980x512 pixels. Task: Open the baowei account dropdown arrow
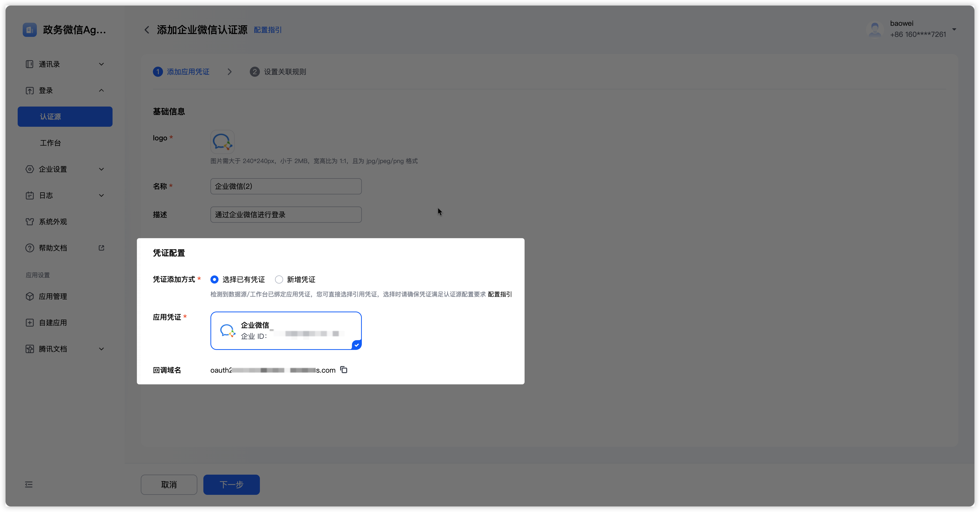[954, 29]
